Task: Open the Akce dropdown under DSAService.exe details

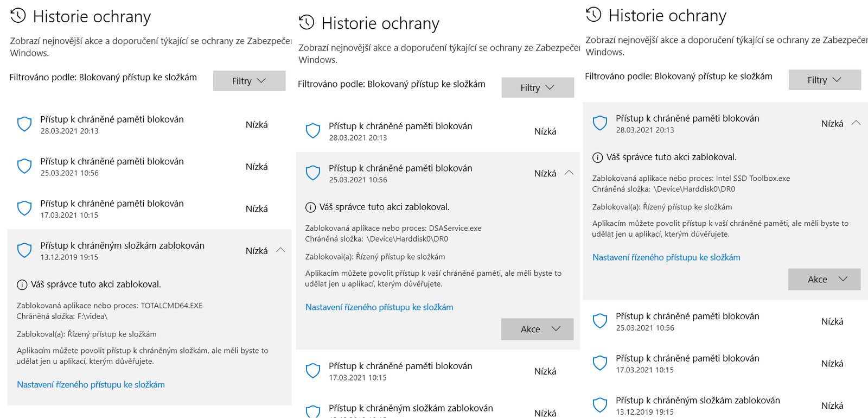Action: coord(537,329)
